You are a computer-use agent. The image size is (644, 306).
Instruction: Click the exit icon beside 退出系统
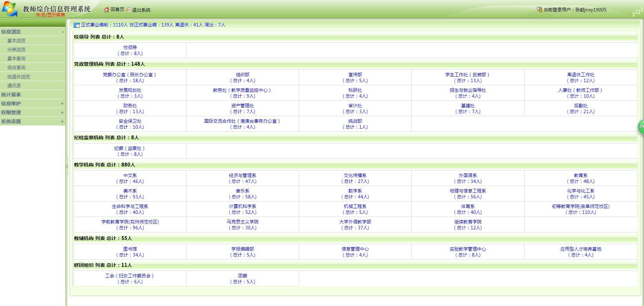[128, 10]
